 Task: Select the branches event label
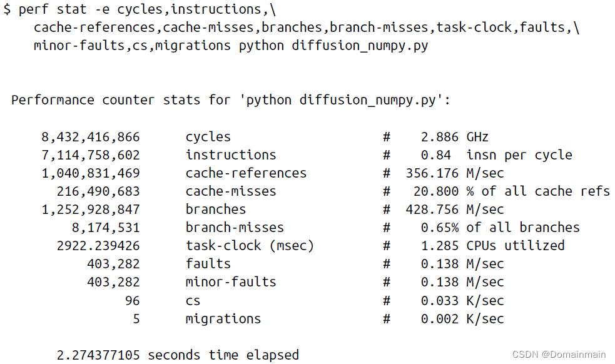pos(216,209)
